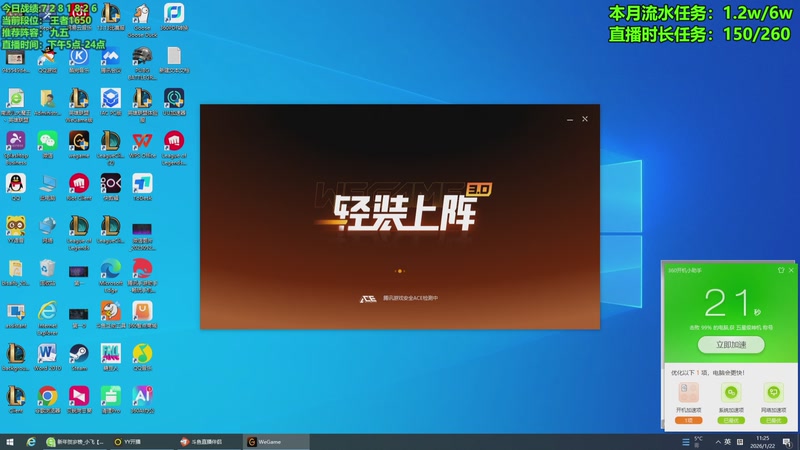Viewport: 800px width, 450px height.
Task: Toggle the 英 input language indicator
Action: coord(728,442)
